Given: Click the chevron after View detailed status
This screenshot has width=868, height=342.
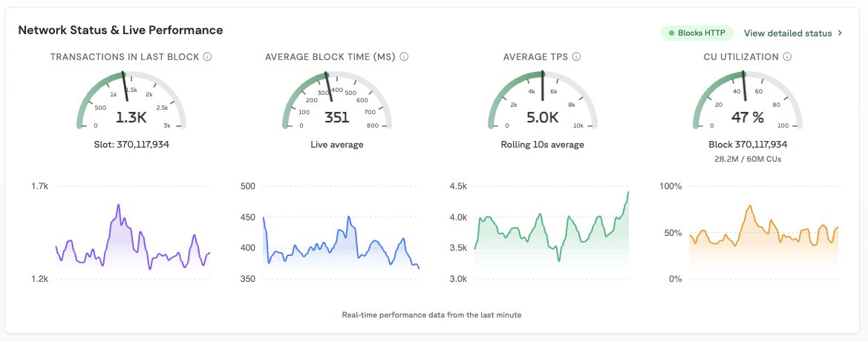Looking at the screenshot, I should pyautogui.click(x=841, y=33).
